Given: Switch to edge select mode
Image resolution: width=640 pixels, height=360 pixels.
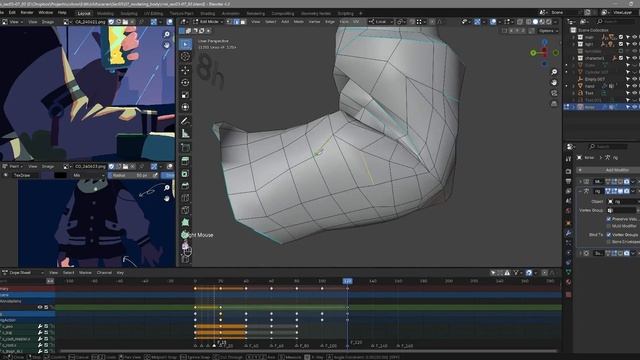Looking at the screenshot, I should (x=236, y=22).
